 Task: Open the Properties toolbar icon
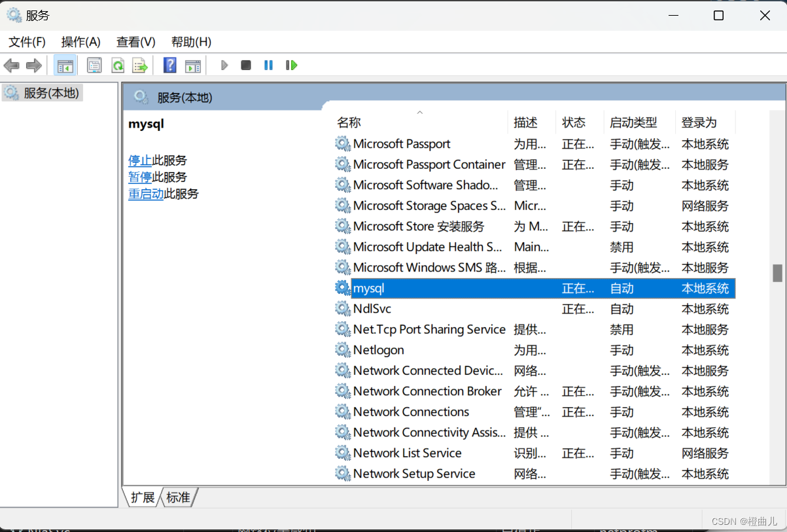pyautogui.click(x=94, y=65)
